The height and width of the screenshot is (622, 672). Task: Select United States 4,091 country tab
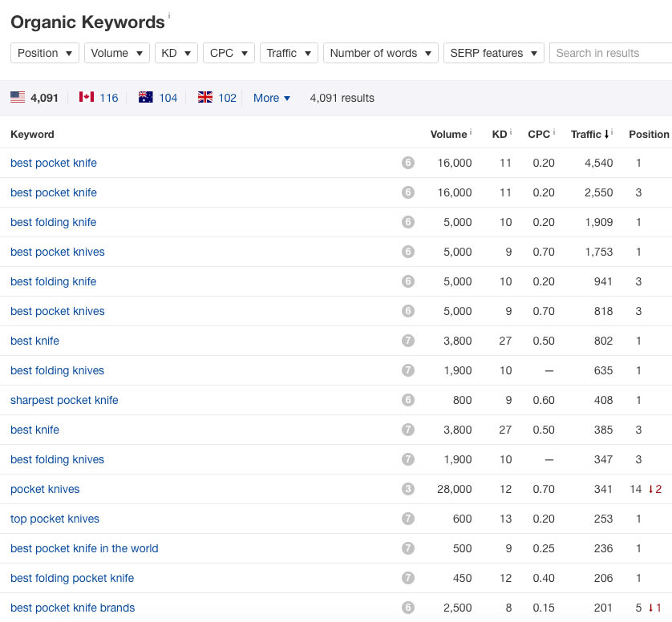(34, 98)
